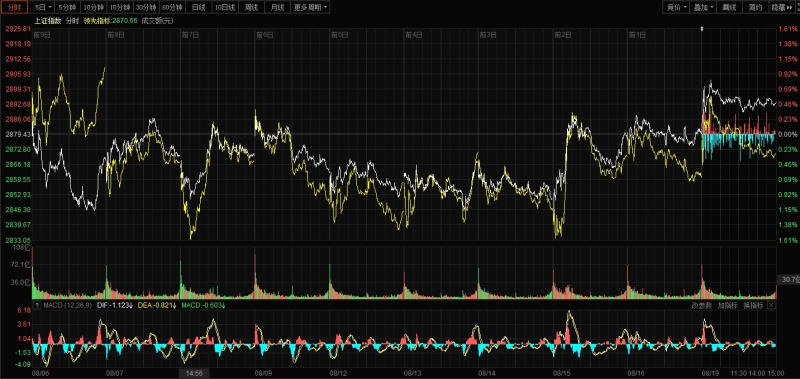Click the DEA down-arrow value indicator

pos(174,306)
